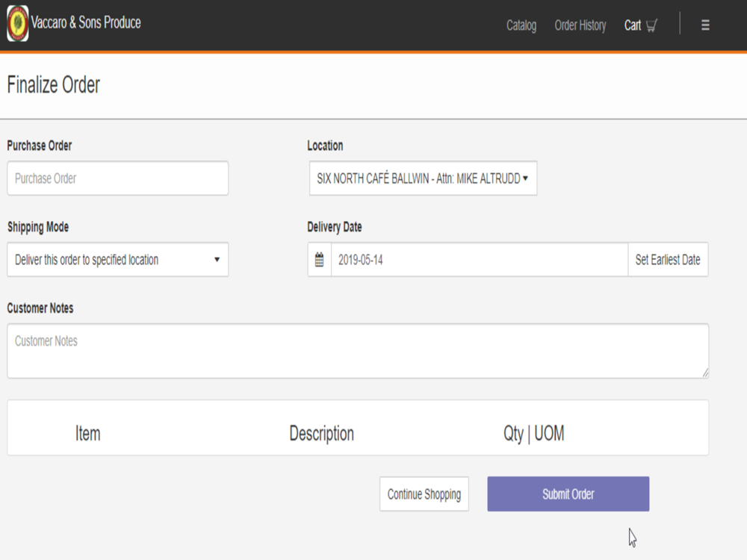Submit the order with Submit Order button

(x=568, y=494)
